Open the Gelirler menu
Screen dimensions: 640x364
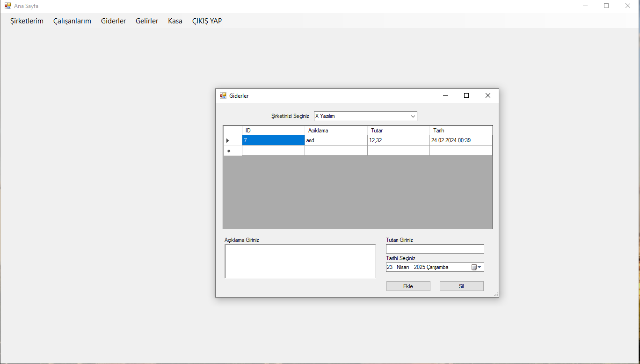(x=147, y=21)
